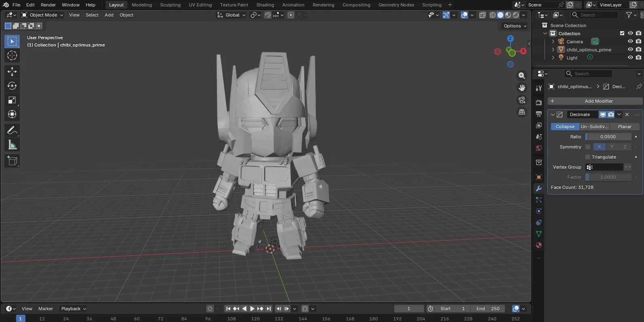Open the Modifiers properties tab

pos(539,189)
